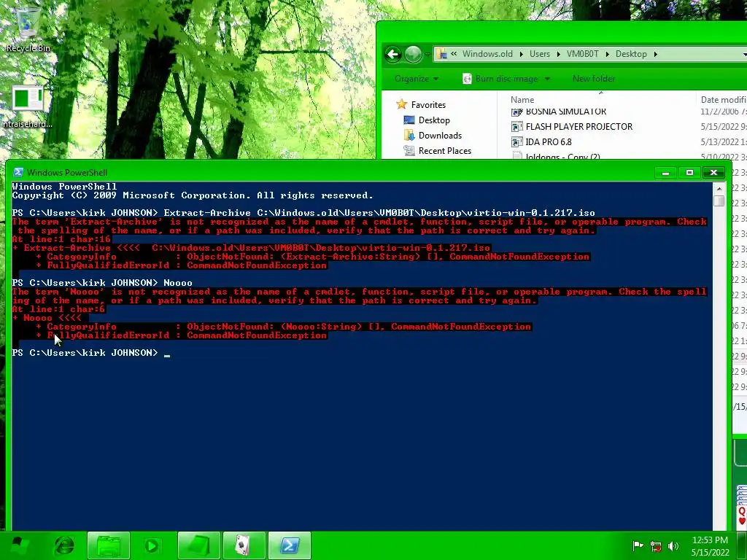Image resolution: width=747 pixels, height=560 pixels.
Task: Close the Windows PowerShell window
Action: click(x=713, y=172)
